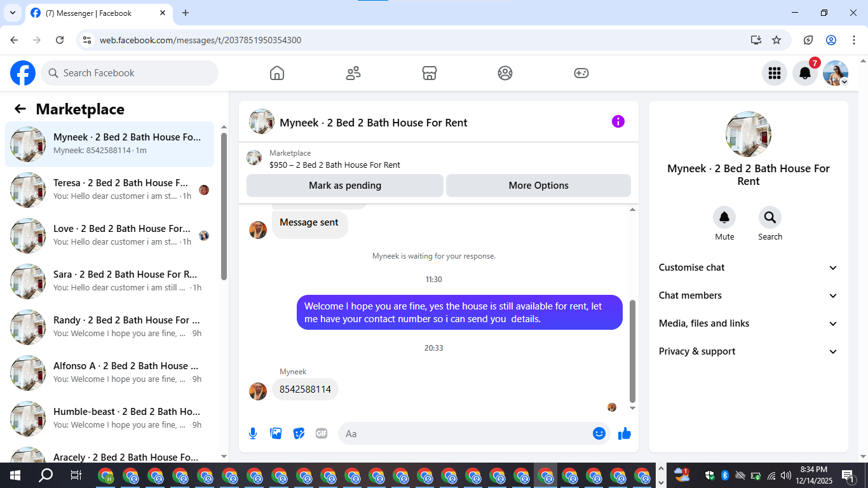
Task: Open notifications bell with 7 badge
Action: [805, 73]
